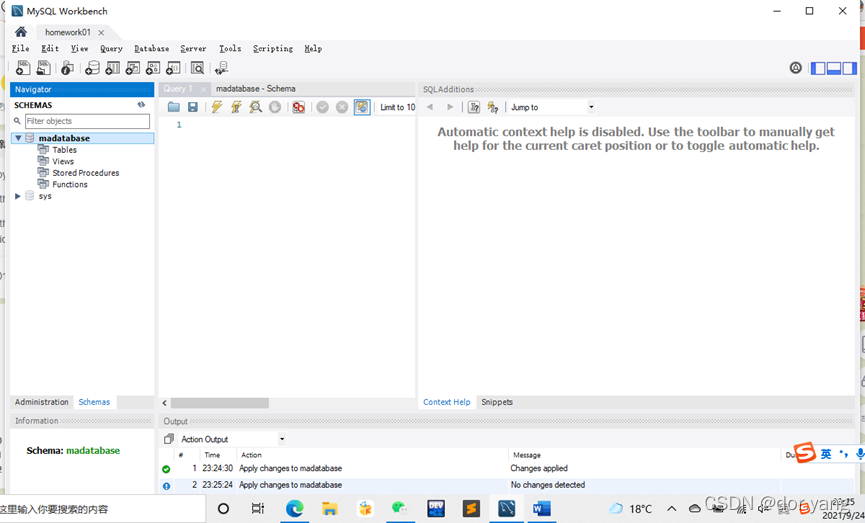Get manual context help icon
The image size is (865, 523).
474,107
